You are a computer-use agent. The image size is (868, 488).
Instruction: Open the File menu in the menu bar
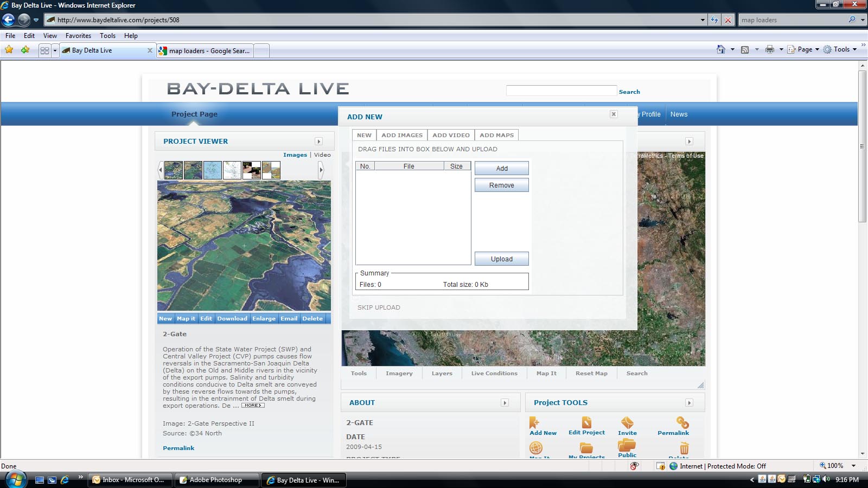[x=10, y=36]
